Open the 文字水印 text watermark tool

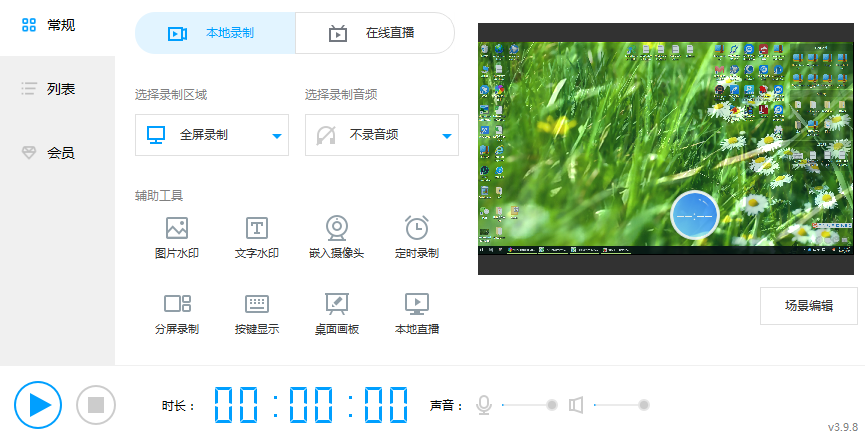click(257, 238)
